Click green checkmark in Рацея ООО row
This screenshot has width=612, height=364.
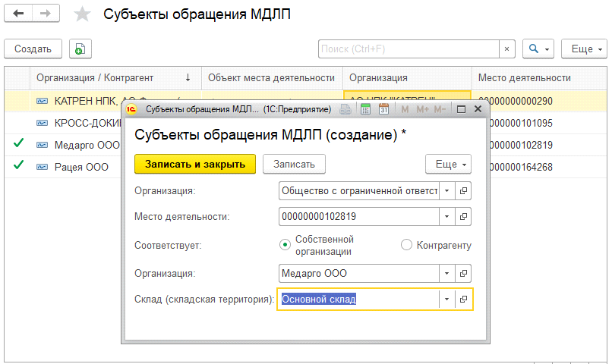(x=18, y=165)
